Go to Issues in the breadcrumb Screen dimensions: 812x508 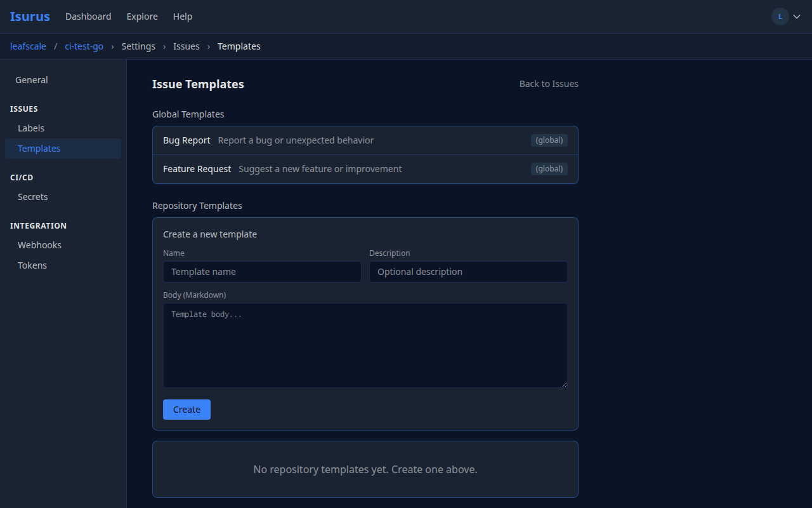pos(187,46)
